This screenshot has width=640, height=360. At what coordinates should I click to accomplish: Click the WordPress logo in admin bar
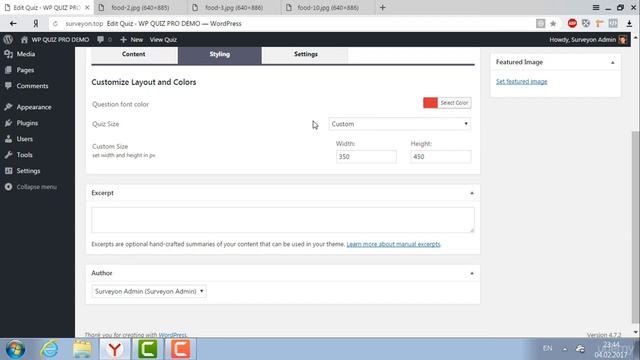[x=8, y=40]
